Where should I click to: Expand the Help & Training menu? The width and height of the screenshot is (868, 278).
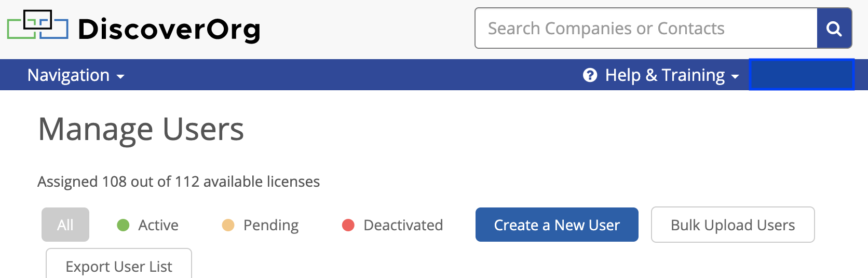(x=661, y=75)
